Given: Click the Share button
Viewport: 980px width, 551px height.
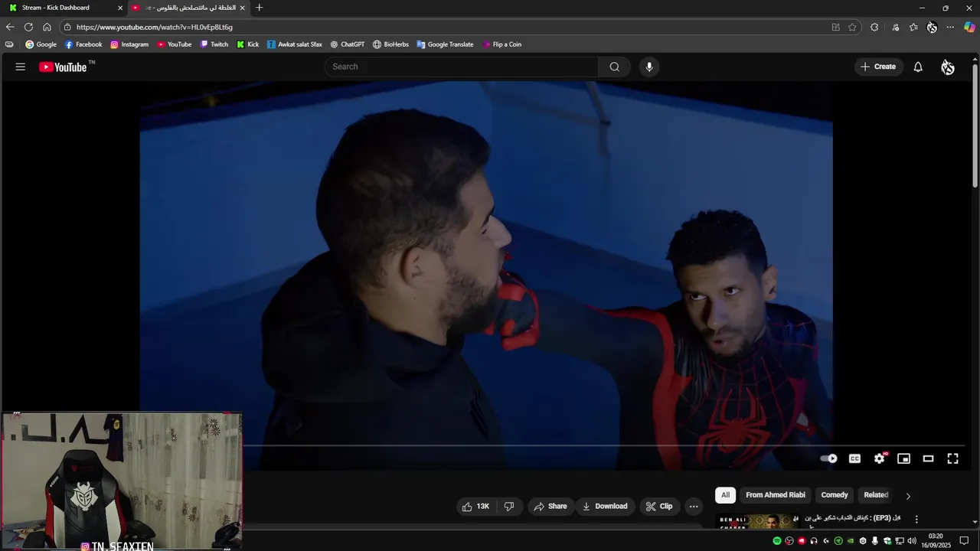Looking at the screenshot, I should pos(550,506).
